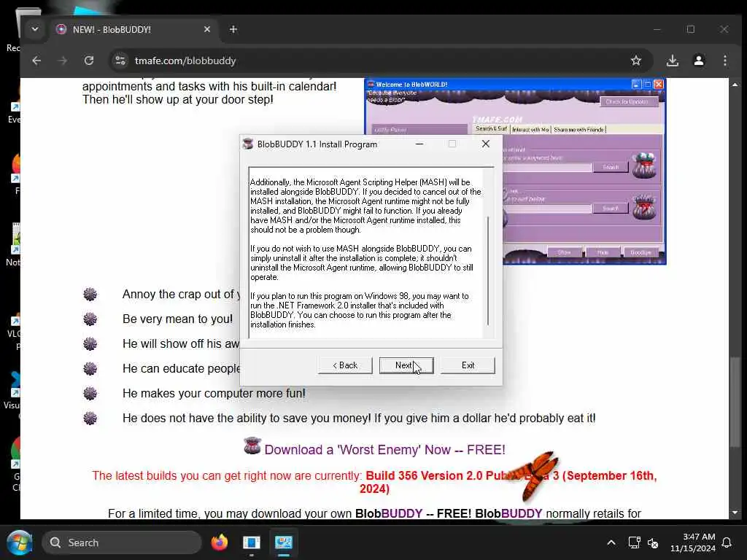Close the BlobBUDDY browser tab
The image size is (747, 560).
pos(207,29)
